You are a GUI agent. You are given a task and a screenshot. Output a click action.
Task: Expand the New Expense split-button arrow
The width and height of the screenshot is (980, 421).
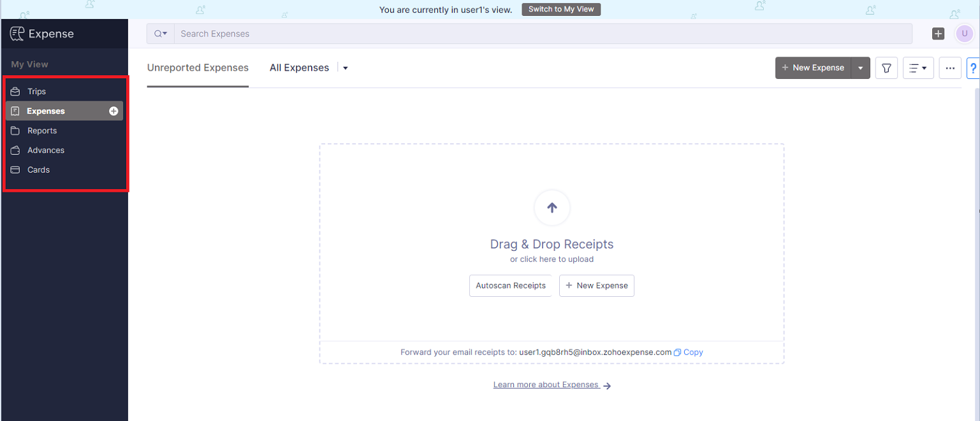pyautogui.click(x=861, y=68)
